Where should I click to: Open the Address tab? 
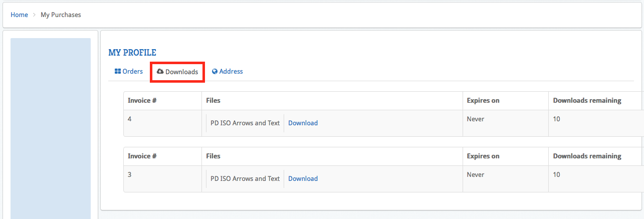tap(228, 72)
